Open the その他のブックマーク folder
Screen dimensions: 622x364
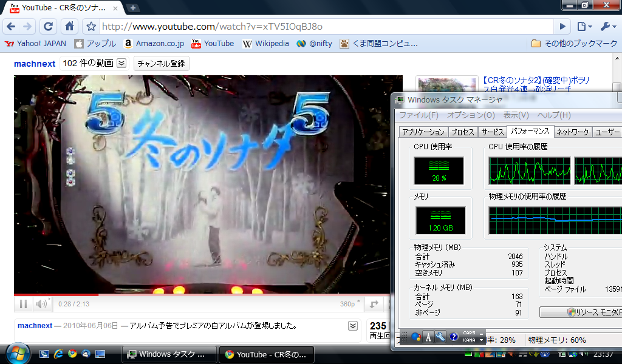[x=575, y=44]
